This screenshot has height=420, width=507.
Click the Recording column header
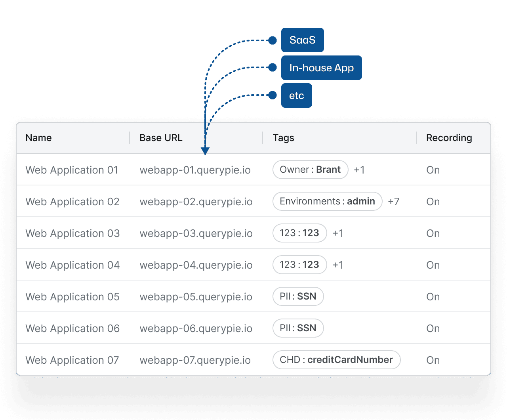click(449, 138)
